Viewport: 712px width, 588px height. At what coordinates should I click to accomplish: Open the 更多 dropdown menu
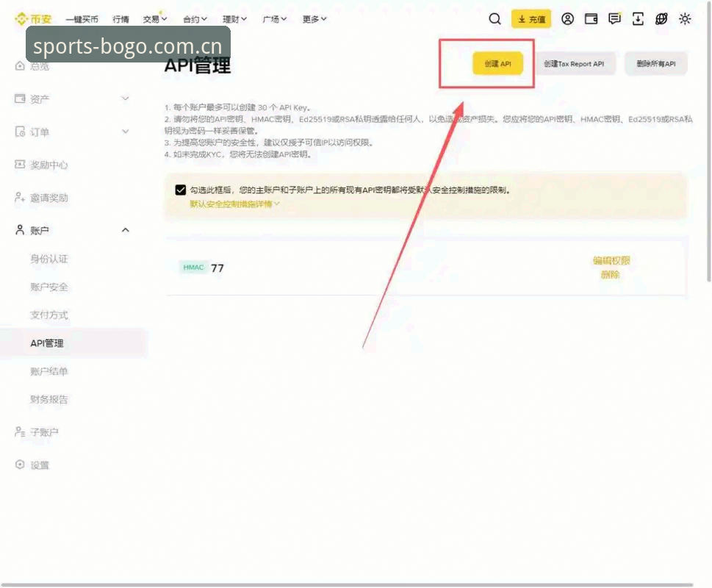tap(314, 19)
